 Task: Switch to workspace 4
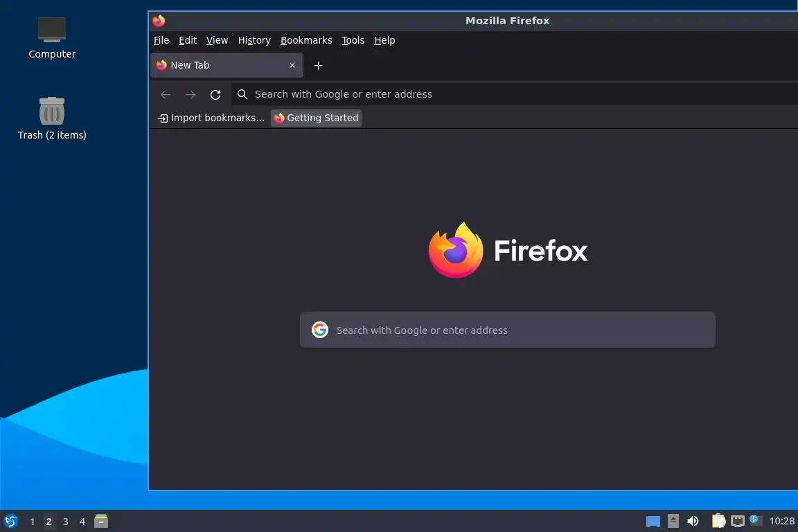82,522
